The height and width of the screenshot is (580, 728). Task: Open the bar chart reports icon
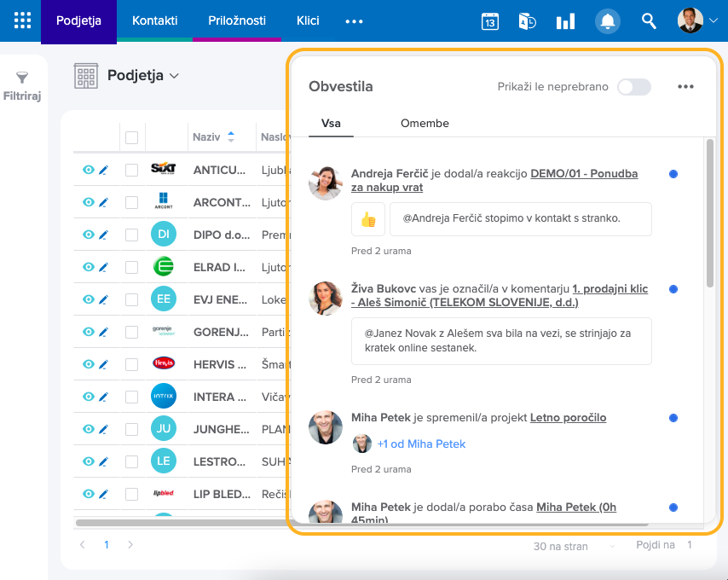(565, 21)
